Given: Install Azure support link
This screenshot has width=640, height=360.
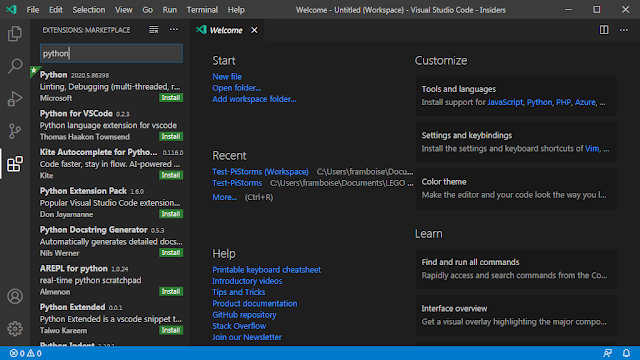Looking at the screenshot, I should pyautogui.click(x=585, y=102).
